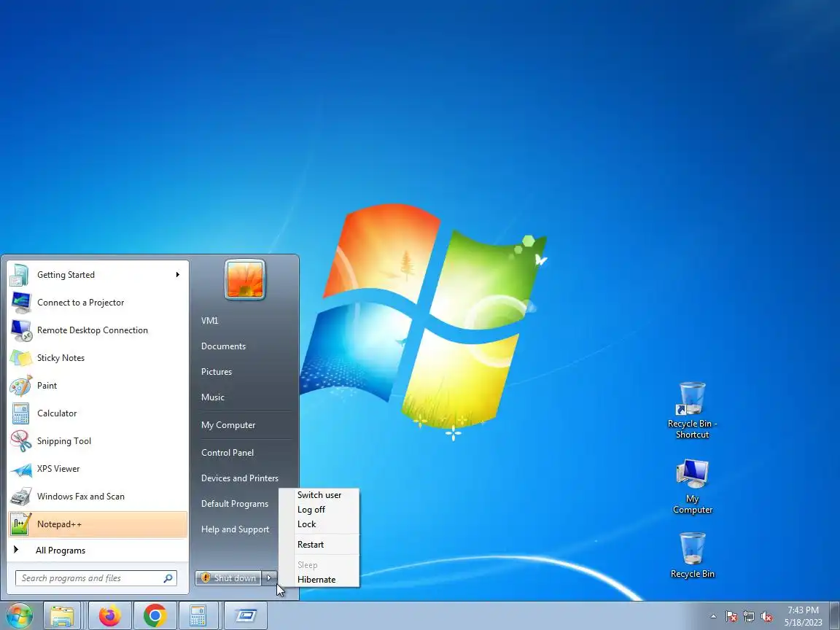840x630 pixels.
Task: Open the XPS Viewer icon
Action: [20, 470]
